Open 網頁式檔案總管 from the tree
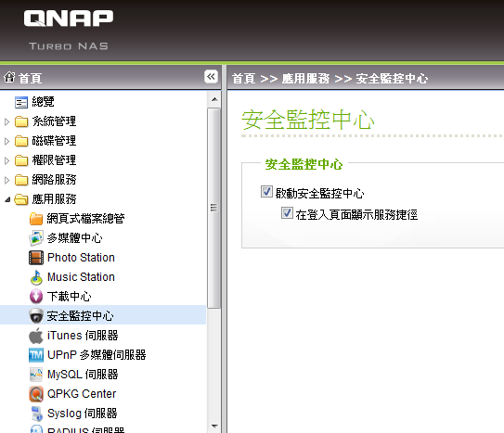 85,219
